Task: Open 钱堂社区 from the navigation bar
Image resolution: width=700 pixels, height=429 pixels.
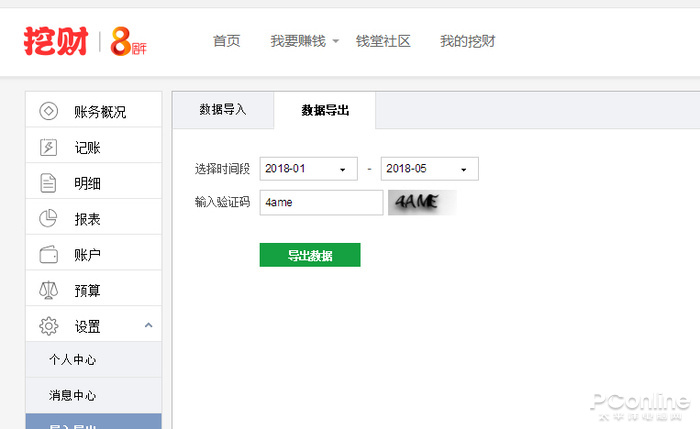Action: (x=383, y=41)
